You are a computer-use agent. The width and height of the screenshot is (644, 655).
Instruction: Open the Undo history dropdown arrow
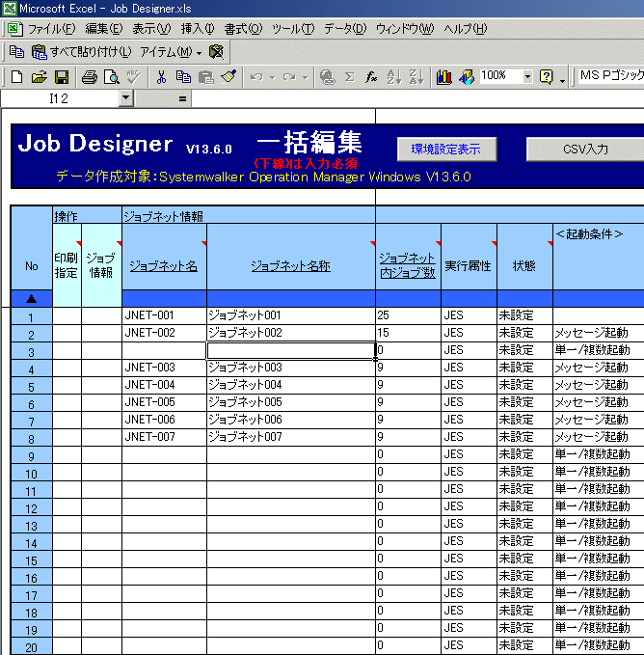pyautogui.click(x=273, y=77)
